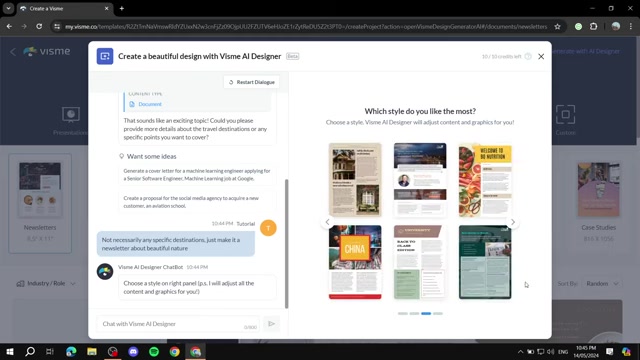Viewport: 640px width, 360px height.
Task: Click the site information icon in address bar
Action: tap(57, 27)
